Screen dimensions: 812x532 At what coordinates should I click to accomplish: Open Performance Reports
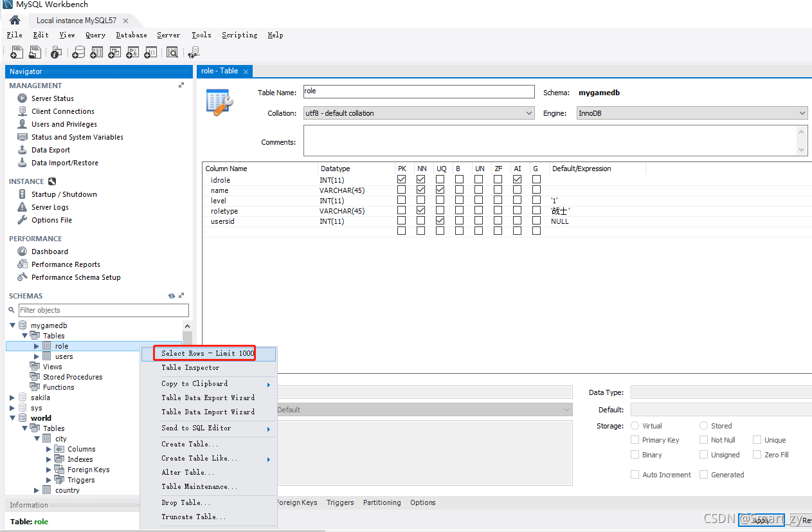click(x=66, y=264)
